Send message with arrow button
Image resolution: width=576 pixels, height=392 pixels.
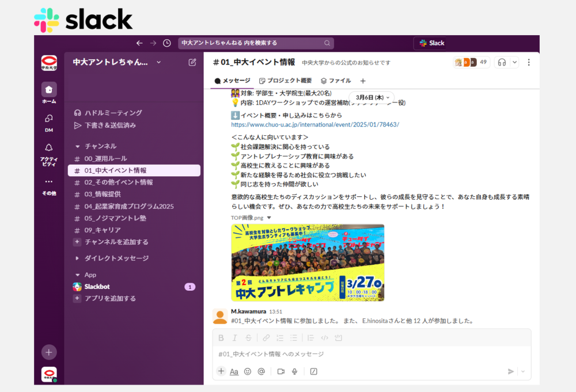tap(510, 371)
